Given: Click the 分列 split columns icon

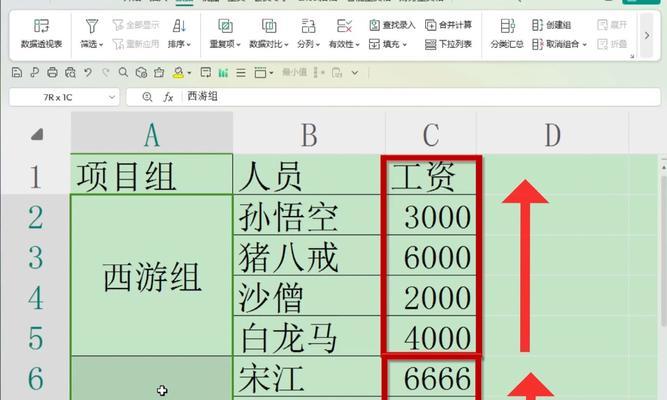Looking at the screenshot, I should (308, 26).
